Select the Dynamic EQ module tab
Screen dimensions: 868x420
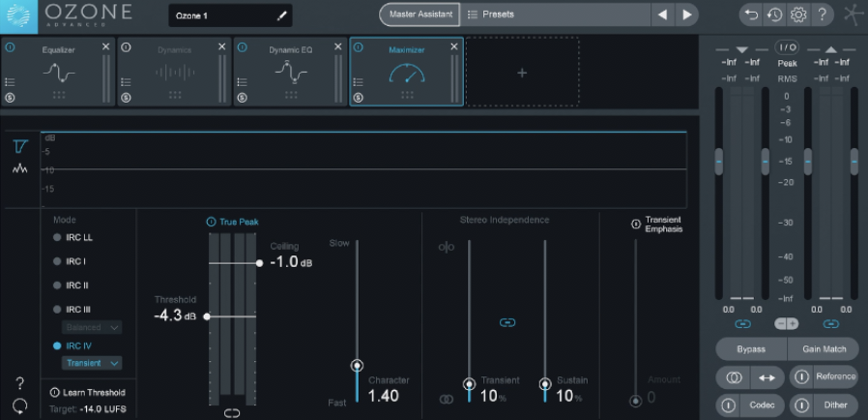tap(291, 72)
